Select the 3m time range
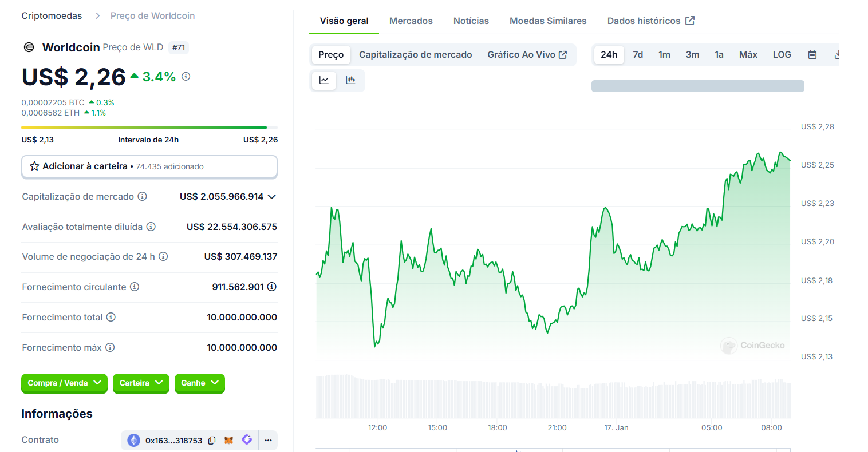Screen dimensions: 868x452 [693, 55]
